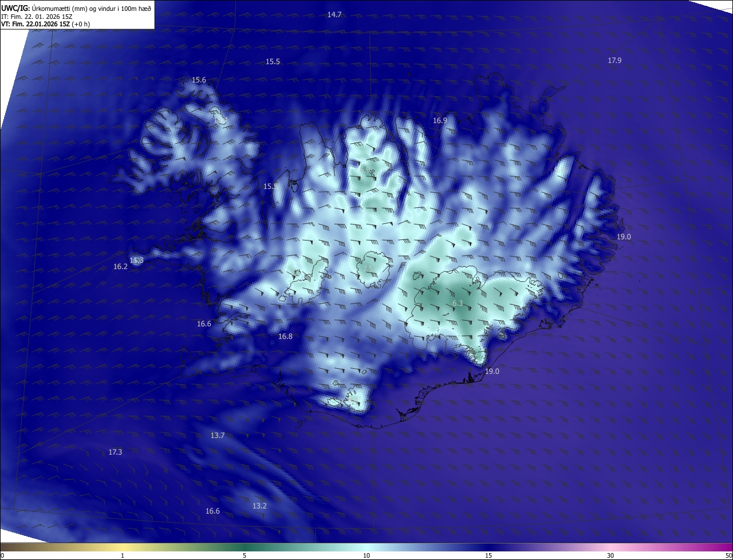Click the 17.3 value label

click(115, 452)
